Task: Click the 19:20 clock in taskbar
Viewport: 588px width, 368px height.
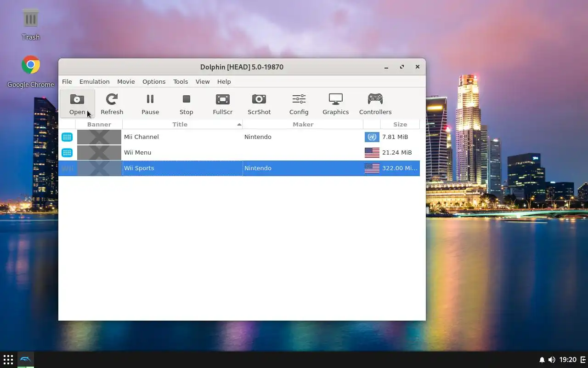Action: 568,360
